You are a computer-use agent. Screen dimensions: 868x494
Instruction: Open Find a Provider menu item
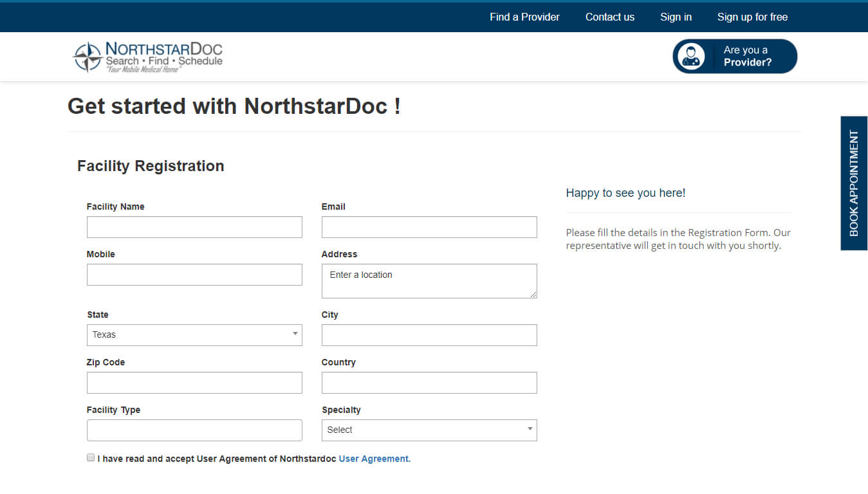[524, 17]
